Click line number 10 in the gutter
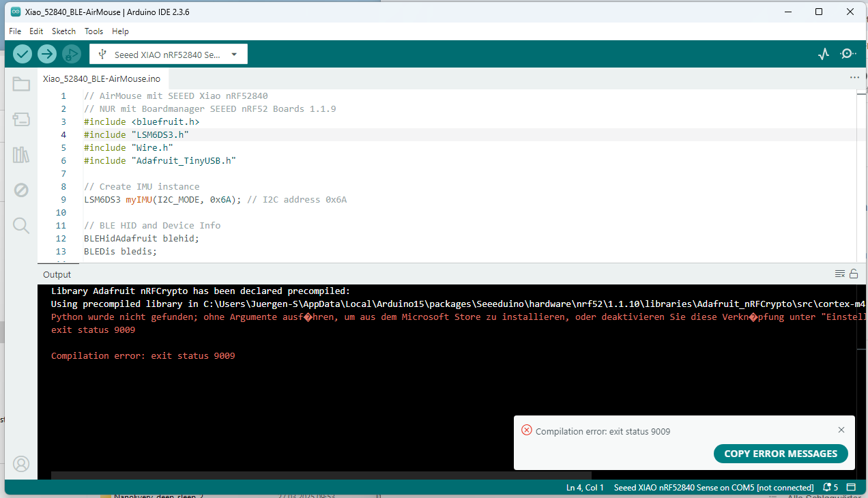The height and width of the screenshot is (498, 868). pos(61,213)
